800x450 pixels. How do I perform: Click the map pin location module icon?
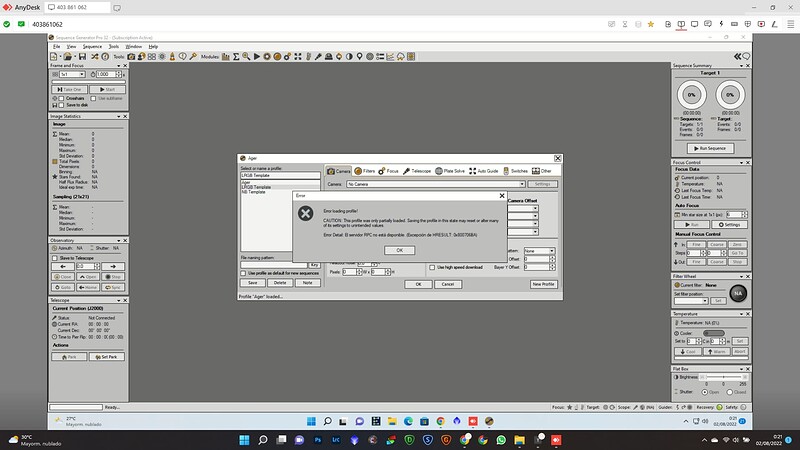[359, 57]
